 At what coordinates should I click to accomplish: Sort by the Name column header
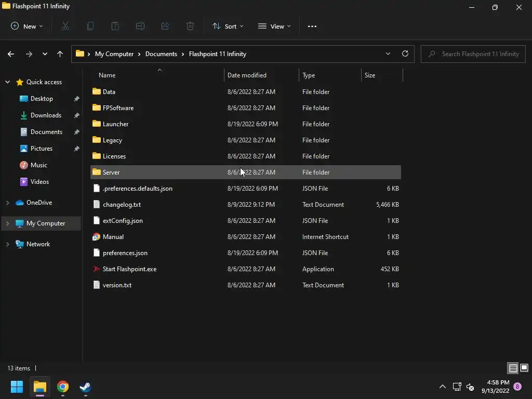click(x=157, y=75)
